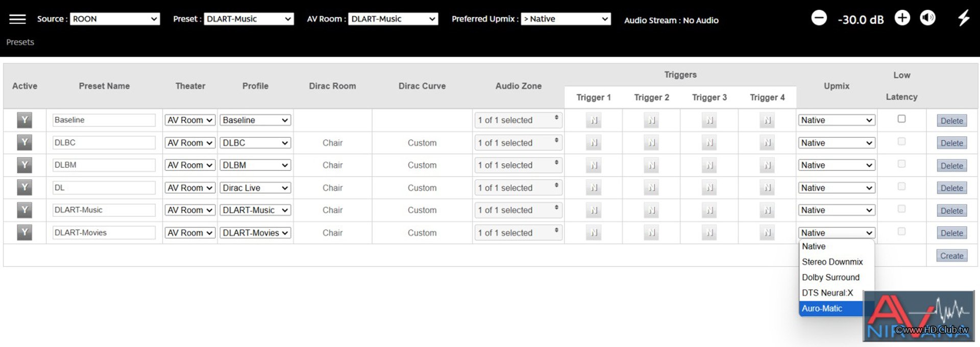Open Theater dropdown for Baseline row
This screenshot has width=980, height=347.
190,120
